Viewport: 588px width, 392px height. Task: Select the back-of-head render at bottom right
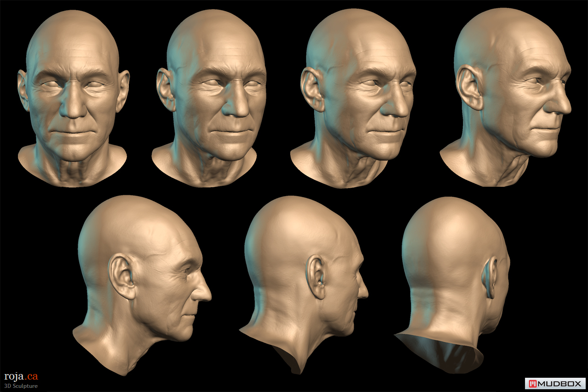(x=452, y=285)
